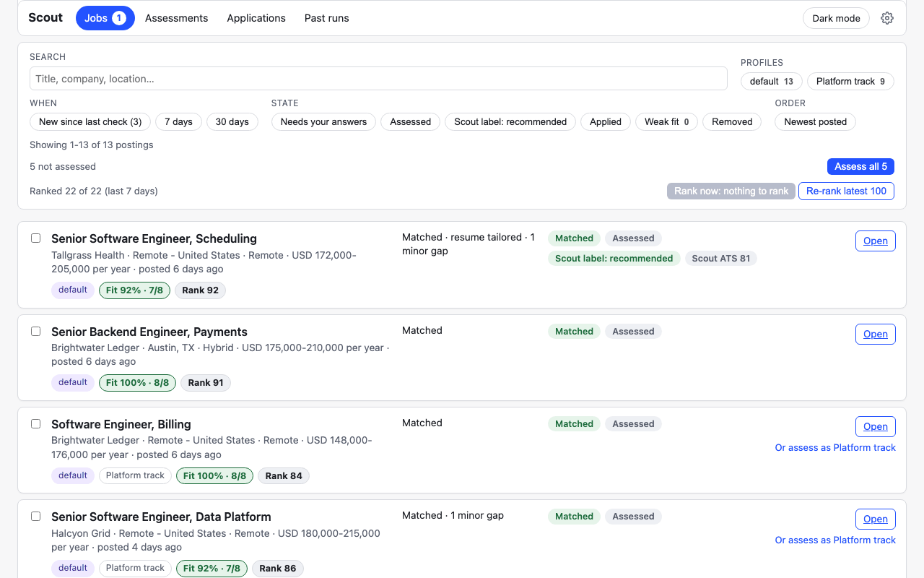Click the Senior Backend Engineer, Payments title

pyautogui.click(x=149, y=332)
